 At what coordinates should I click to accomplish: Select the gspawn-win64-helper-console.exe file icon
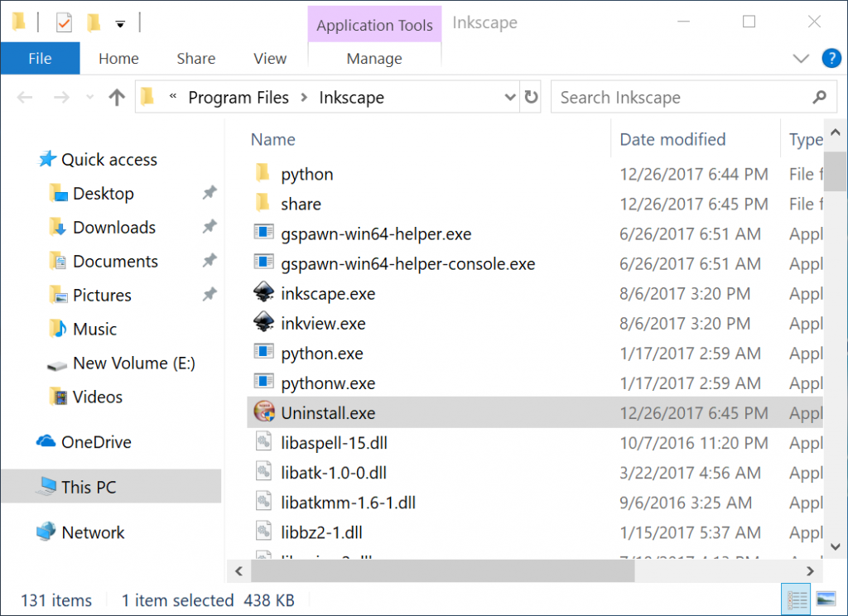(x=264, y=262)
